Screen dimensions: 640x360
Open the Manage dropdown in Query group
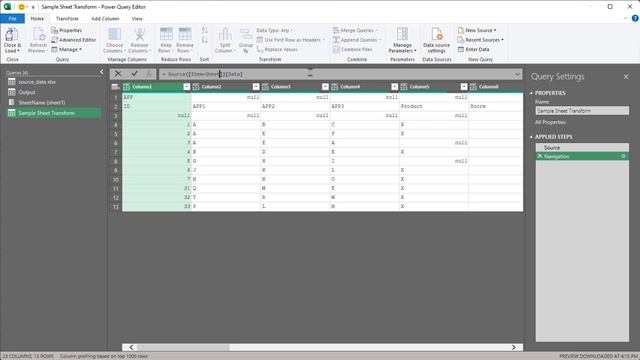pos(67,49)
